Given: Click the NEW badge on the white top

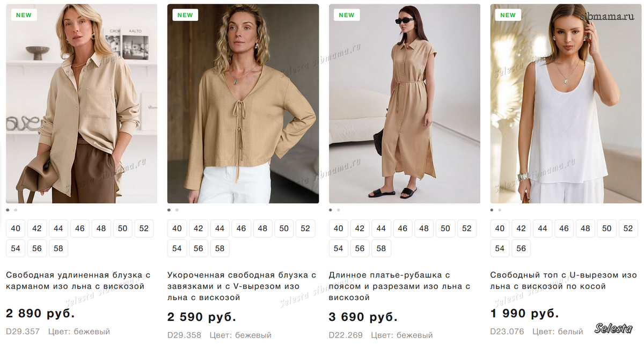Looking at the screenshot, I should (x=508, y=15).
